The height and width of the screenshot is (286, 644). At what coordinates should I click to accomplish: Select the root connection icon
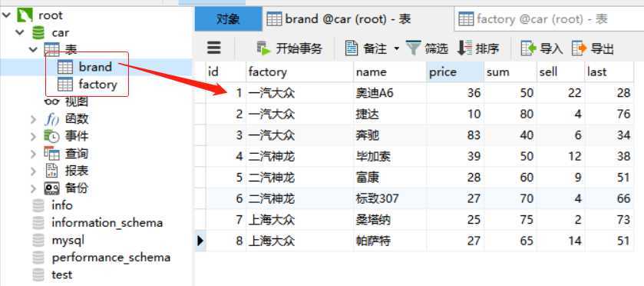25,15
